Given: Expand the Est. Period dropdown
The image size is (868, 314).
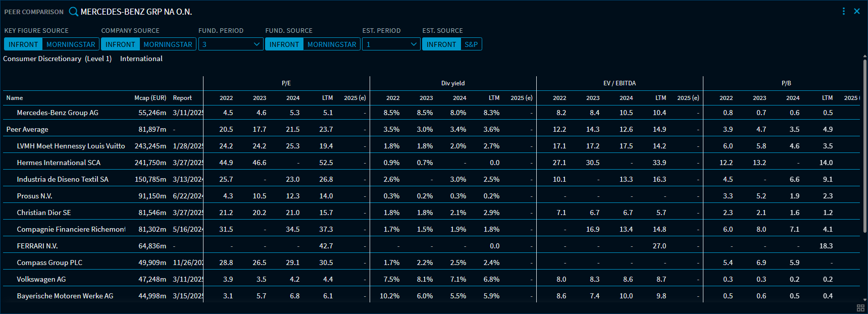Looking at the screenshot, I should (391, 44).
